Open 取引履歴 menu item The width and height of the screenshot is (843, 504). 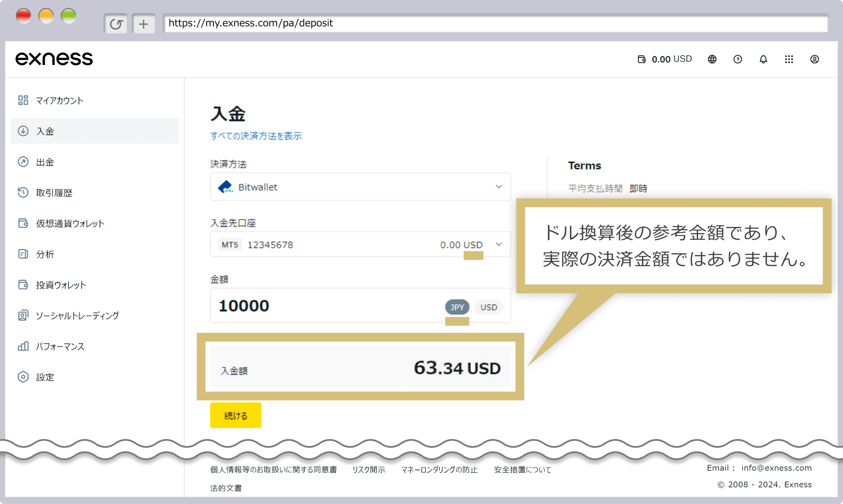tap(94, 193)
